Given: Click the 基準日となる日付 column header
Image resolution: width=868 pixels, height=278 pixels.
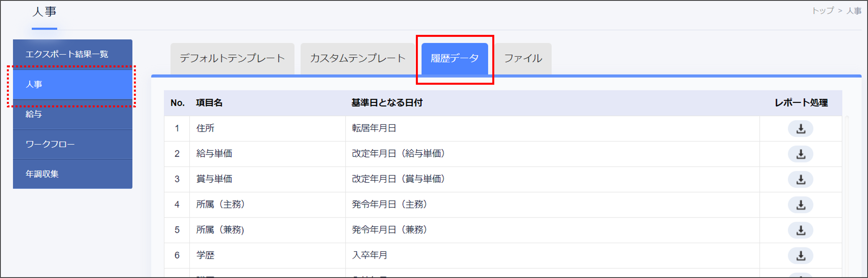Looking at the screenshot, I should (x=387, y=103).
